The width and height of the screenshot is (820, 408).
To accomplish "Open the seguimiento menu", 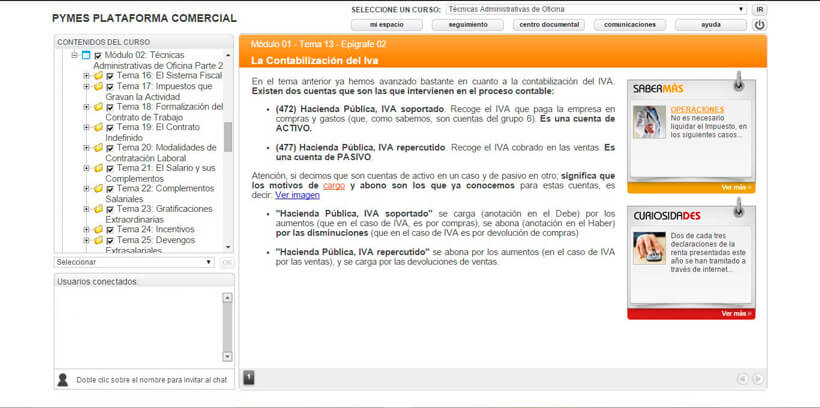I will click(468, 25).
